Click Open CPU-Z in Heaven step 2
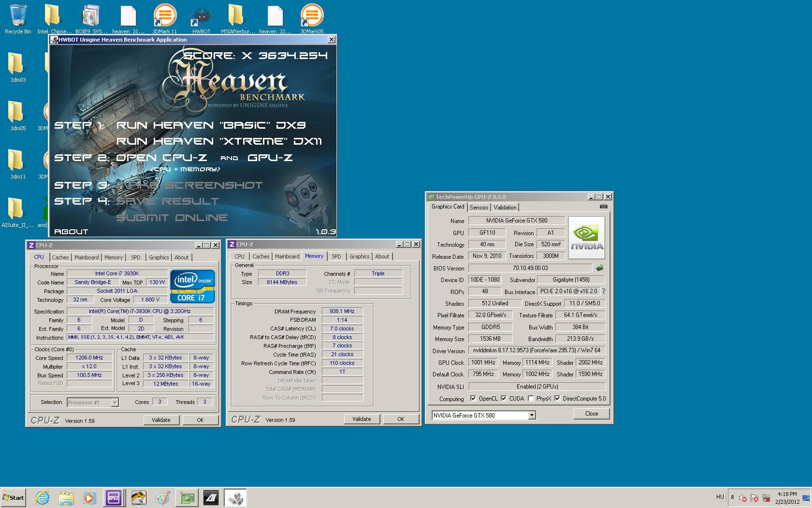The height and width of the screenshot is (508, 812). pyautogui.click(x=161, y=158)
